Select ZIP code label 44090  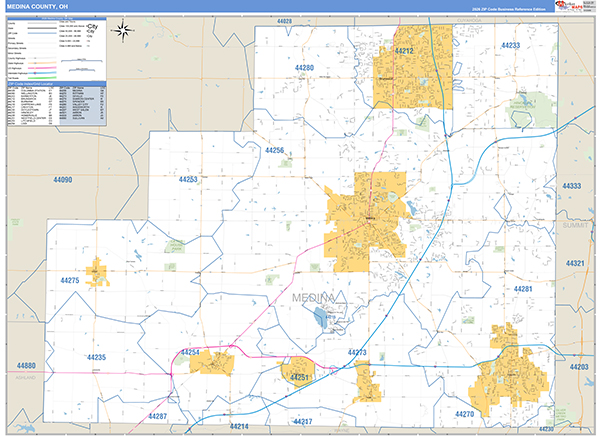point(62,180)
